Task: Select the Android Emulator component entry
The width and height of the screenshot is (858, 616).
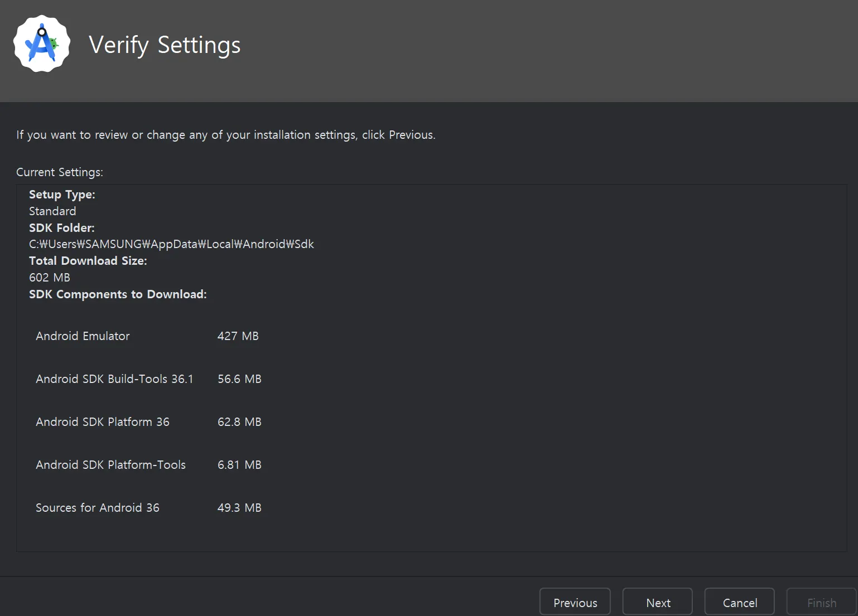Action: [x=83, y=336]
